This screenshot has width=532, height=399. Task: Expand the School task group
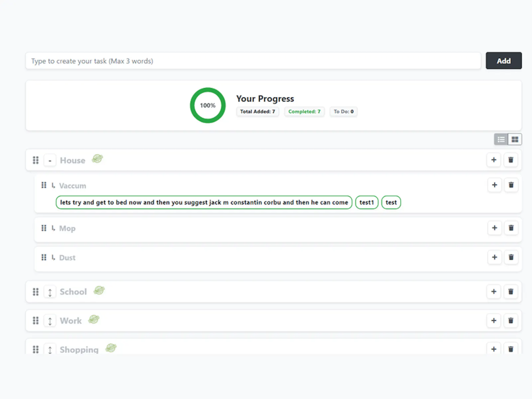50,292
